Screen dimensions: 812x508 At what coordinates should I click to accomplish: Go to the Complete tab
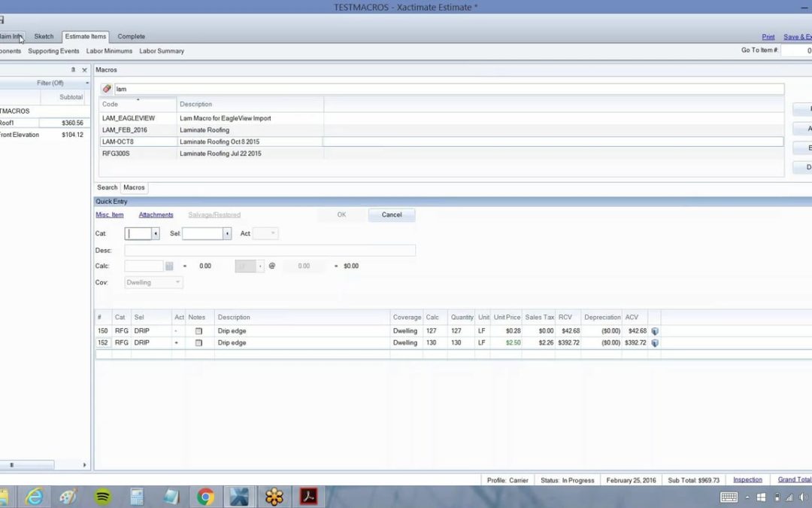(131, 36)
